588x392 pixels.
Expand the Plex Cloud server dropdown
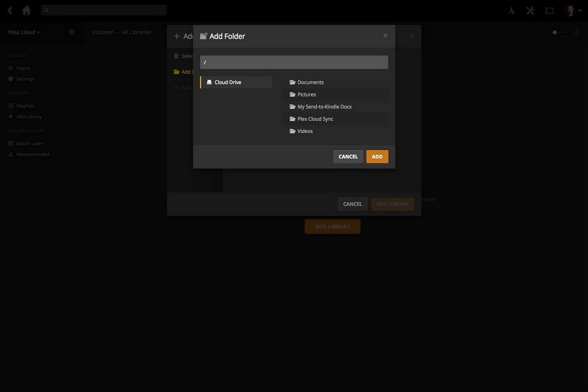click(x=24, y=32)
